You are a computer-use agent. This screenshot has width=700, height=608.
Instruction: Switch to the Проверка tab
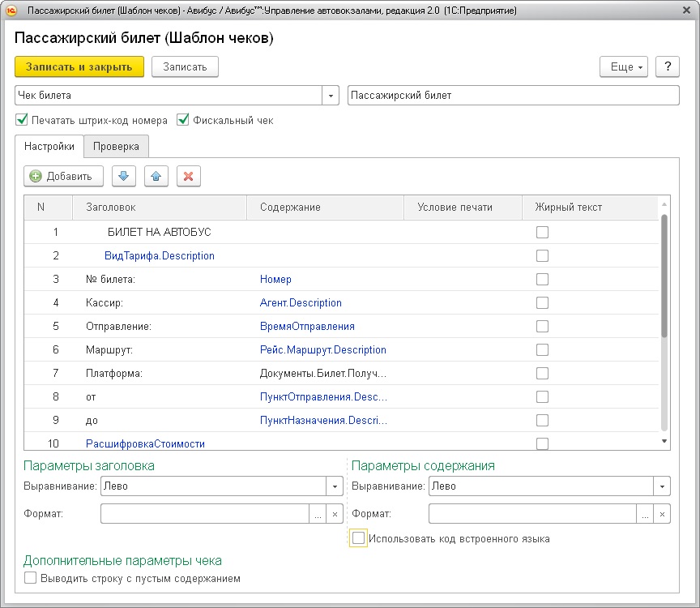click(116, 147)
